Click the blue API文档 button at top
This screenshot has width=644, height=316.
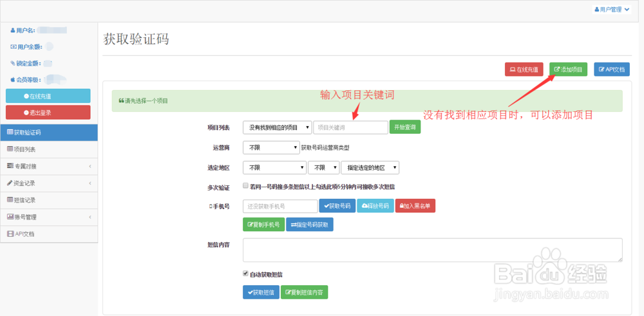pos(612,70)
